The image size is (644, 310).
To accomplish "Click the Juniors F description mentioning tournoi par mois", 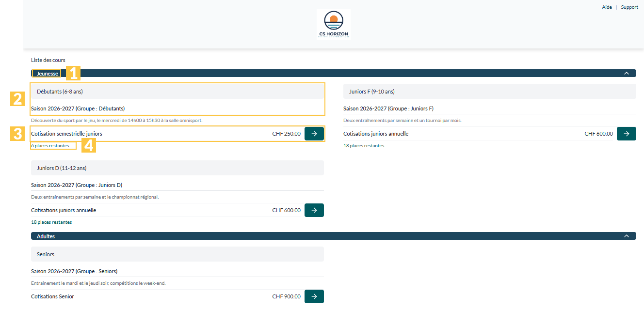I will 402,121.
